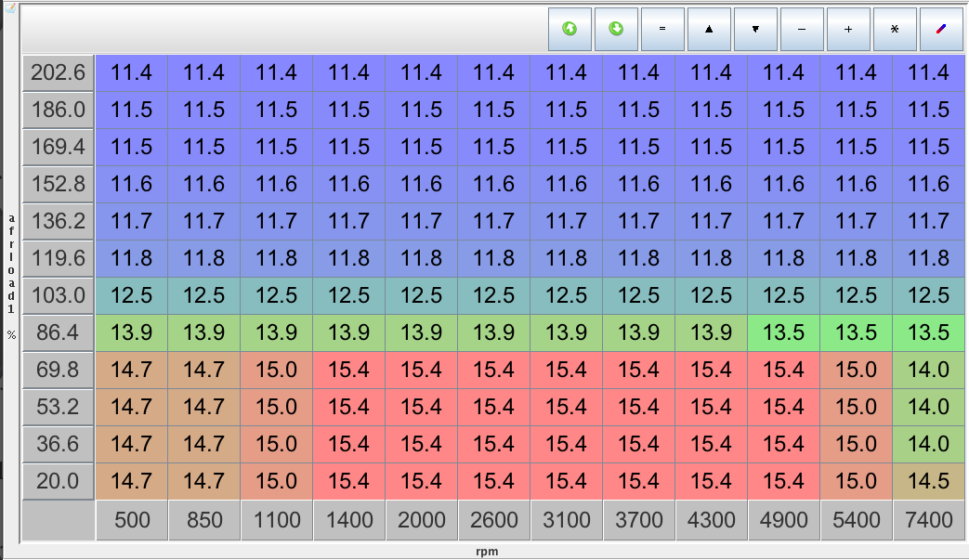Select 12.5 cell at 7400 rpm column

[x=929, y=295]
